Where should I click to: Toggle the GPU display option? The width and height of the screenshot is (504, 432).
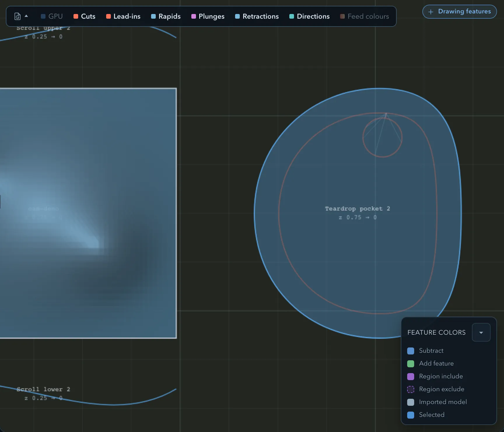(x=52, y=16)
